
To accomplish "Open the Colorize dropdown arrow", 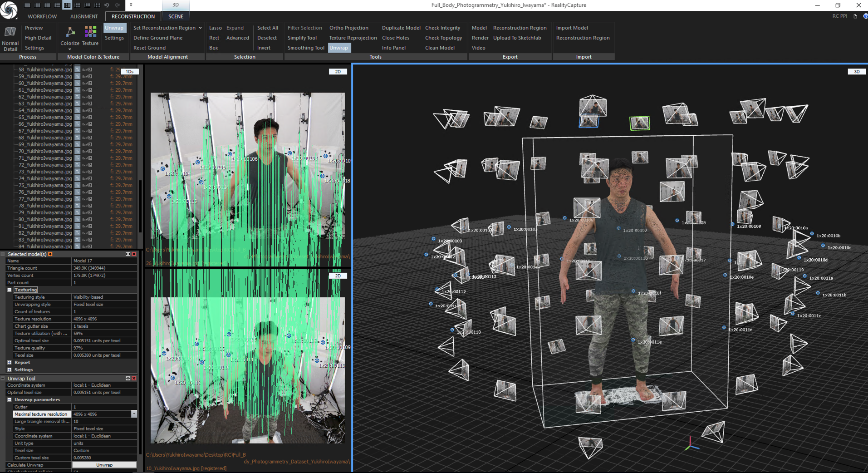I will click(70, 49).
